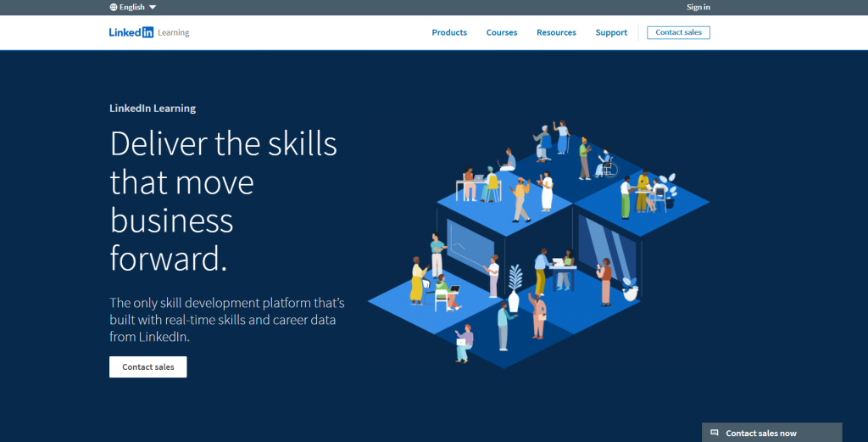Click the white Contact sales hero button
The width and height of the screenshot is (868, 442).
(x=147, y=366)
